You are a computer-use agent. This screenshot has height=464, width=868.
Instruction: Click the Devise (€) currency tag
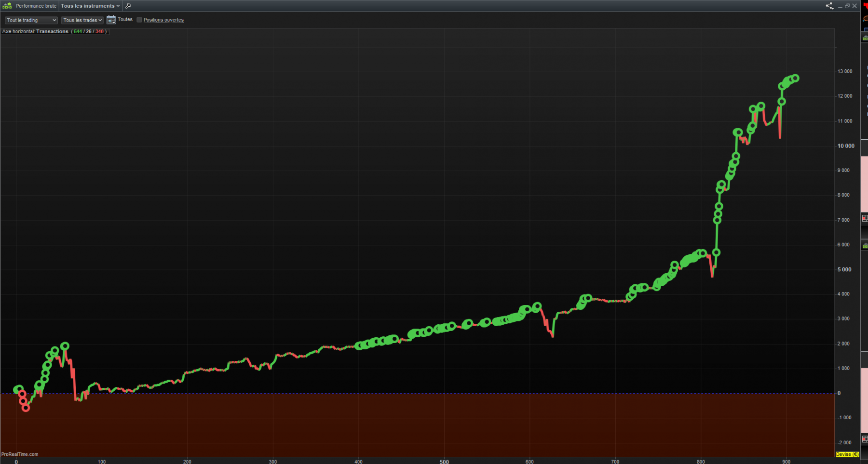point(847,454)
